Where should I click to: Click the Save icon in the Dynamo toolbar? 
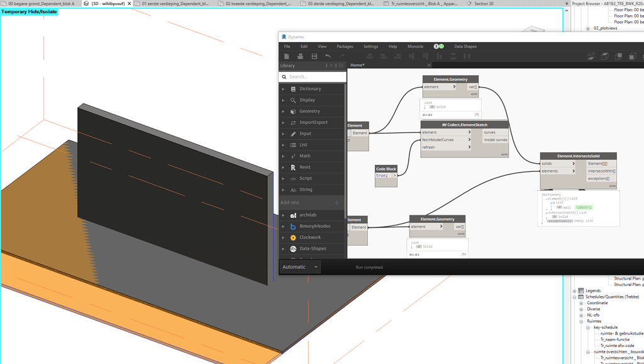[x=313, y=56]
